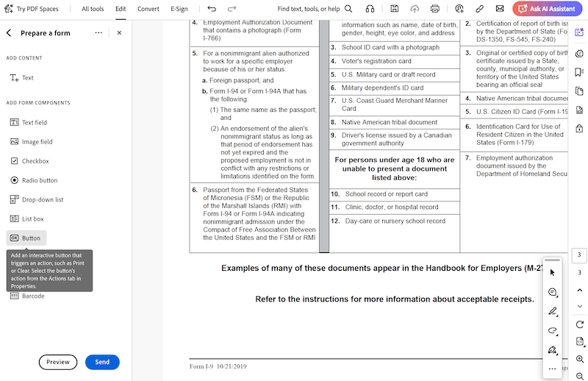Print the document
Viewport: 588px width, 381px height.
coord(434,9)
